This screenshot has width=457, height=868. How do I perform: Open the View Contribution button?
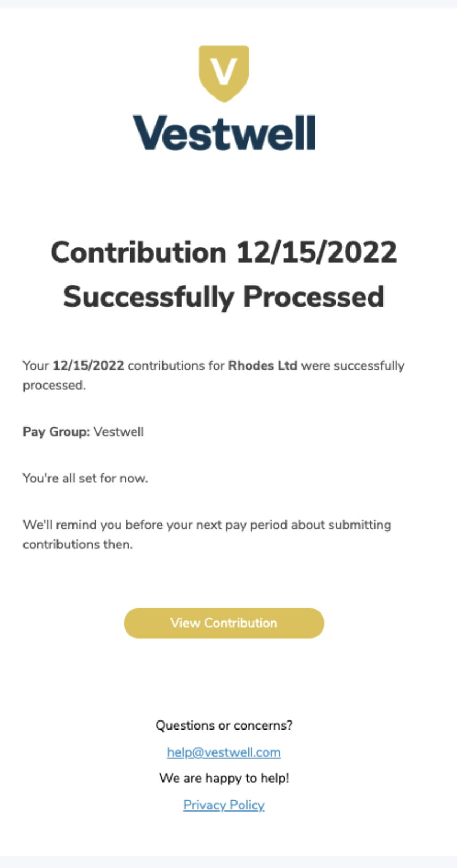tap(224, 623)
